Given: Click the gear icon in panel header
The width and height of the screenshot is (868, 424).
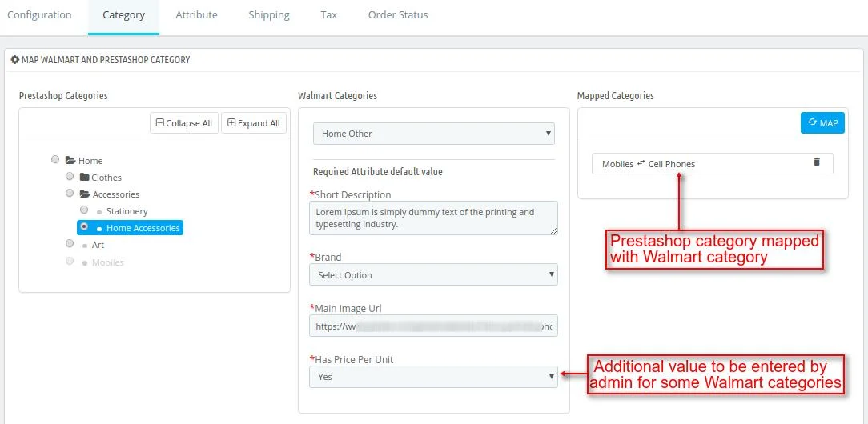Looking at the screenshot, I should click(14, 60).
